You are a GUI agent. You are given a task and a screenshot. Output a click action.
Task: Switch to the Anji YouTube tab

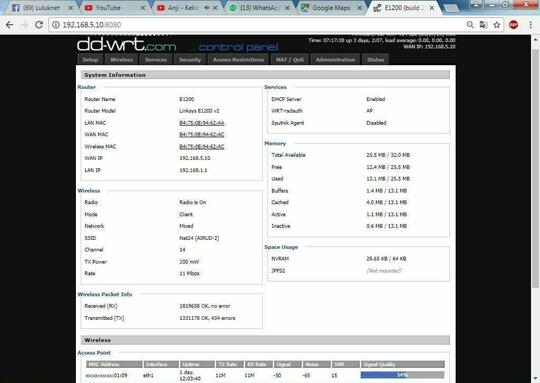pyautogui.click(x=183, y=8)
